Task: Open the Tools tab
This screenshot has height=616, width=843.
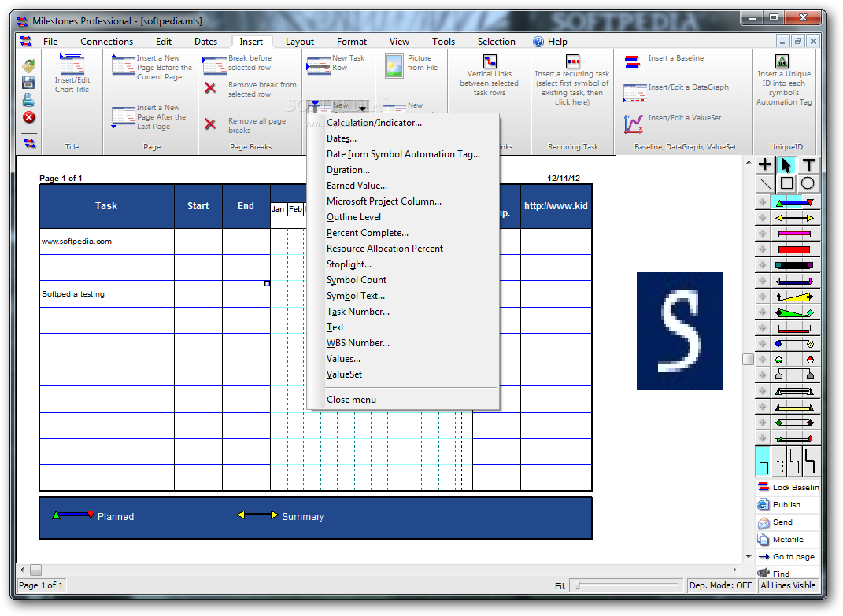Action: pyautogui.click(x=444, y=42)
